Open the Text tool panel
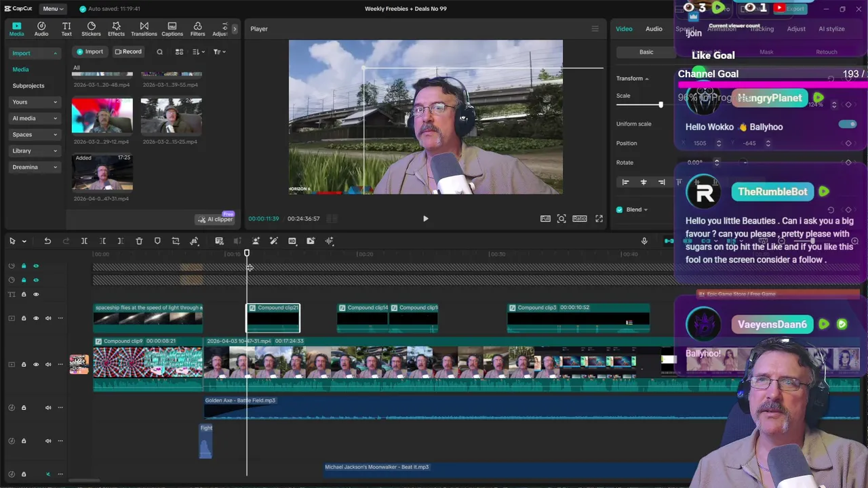This screenshot has width=868, height=488. [x=66, y=29]
